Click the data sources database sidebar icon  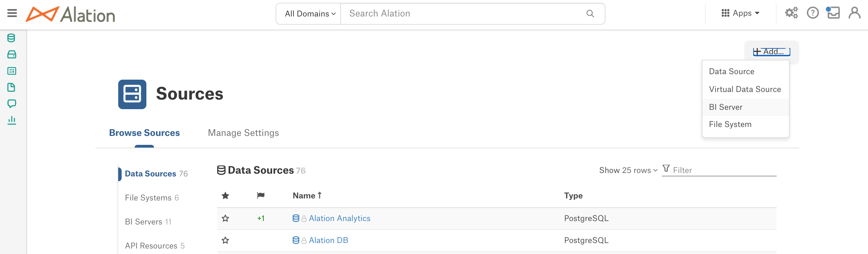(x=11, y=38)
